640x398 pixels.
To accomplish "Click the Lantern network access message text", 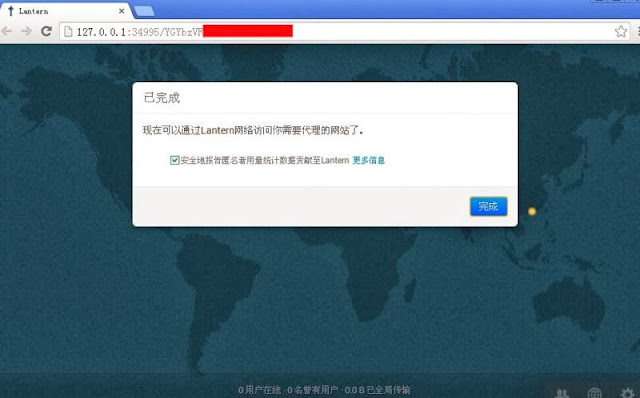I will tap(253, 130).
